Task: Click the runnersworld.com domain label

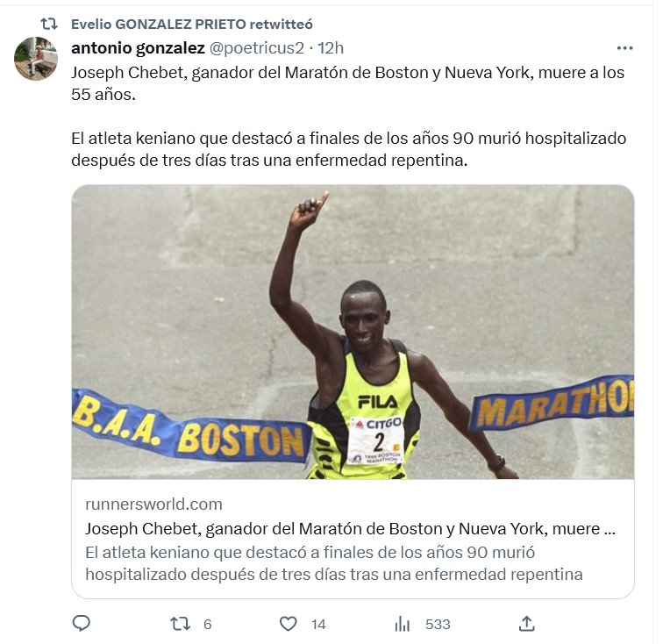Action: pos(153,504)
